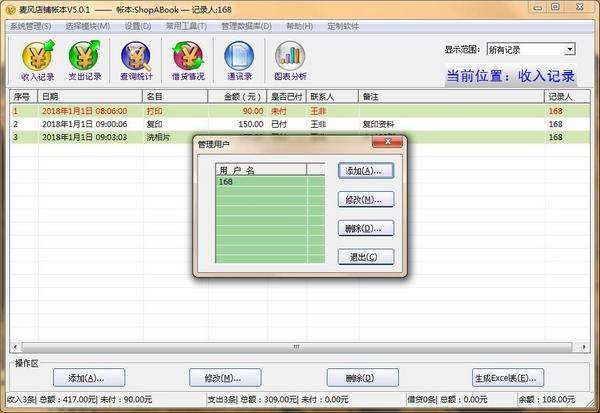Click 修改(M)... in the user dialog

pos(365,200)
